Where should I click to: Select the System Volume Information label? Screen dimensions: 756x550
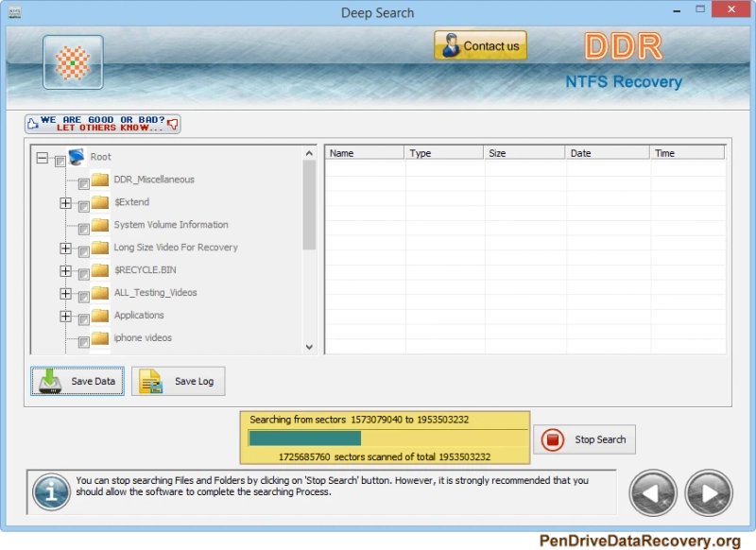(171, 225)
